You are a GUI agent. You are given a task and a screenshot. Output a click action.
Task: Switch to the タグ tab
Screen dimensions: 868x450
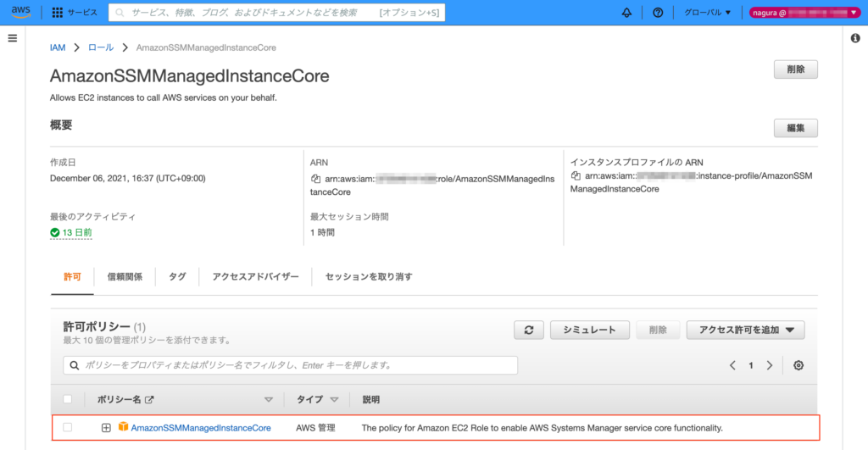coord(177,277)
